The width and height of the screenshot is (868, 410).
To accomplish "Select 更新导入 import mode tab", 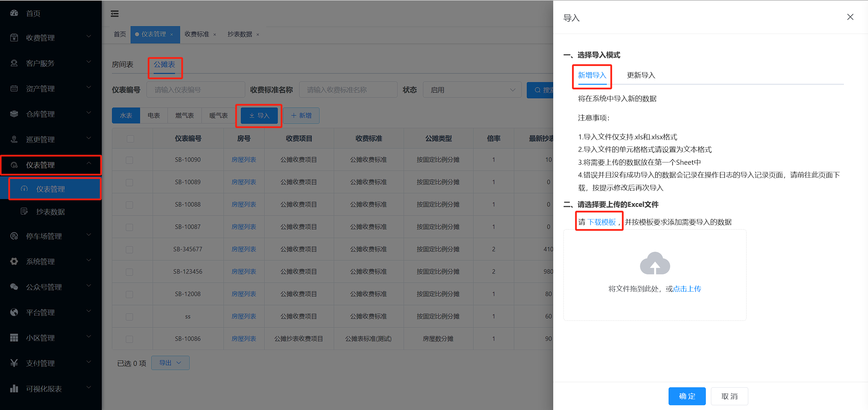I will click(641, 75).
